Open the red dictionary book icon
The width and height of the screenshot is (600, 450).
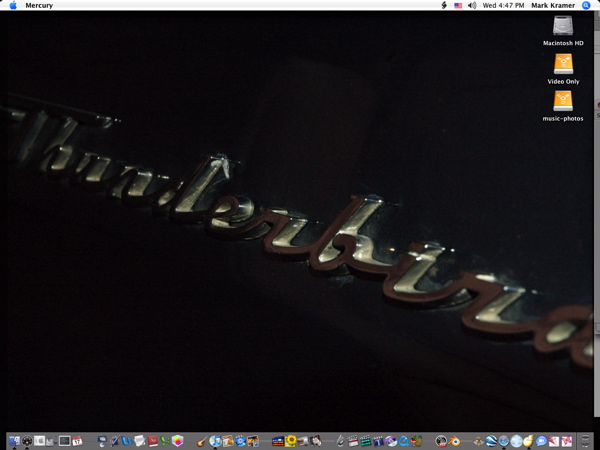click(153, 441)
